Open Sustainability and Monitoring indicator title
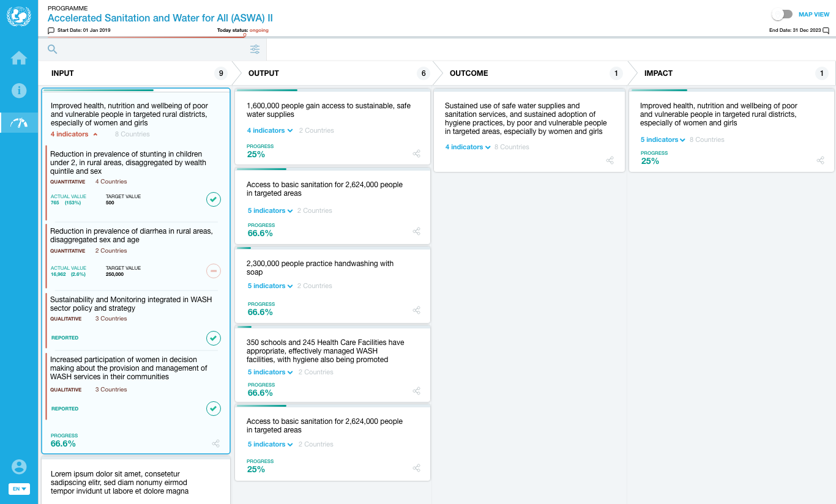This screenshot has width=836, height=504. 131,304
